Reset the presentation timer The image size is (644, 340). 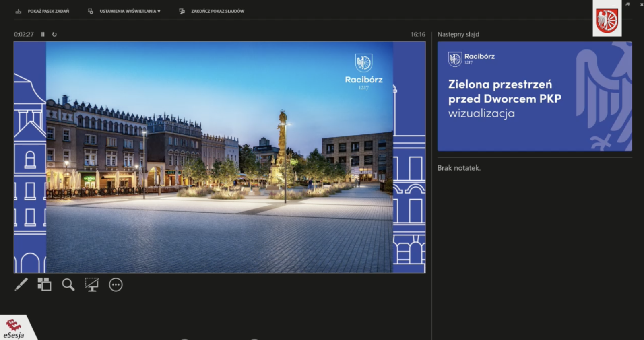click(x=54, y=34)
